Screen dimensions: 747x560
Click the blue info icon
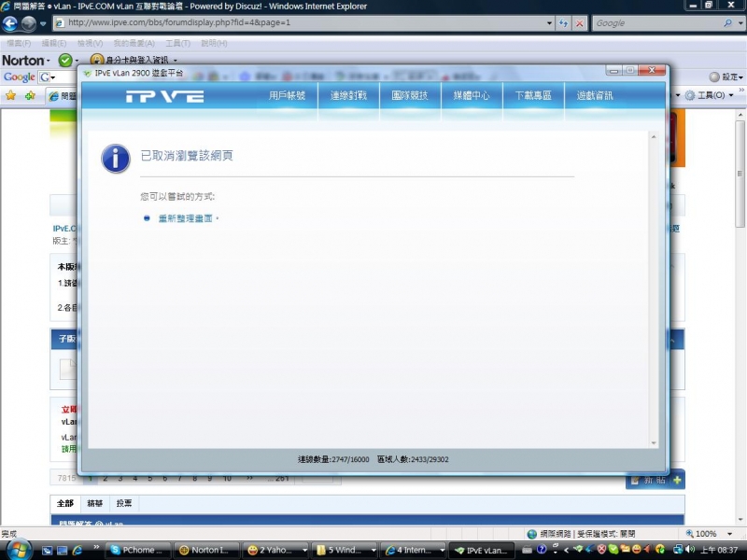115,159
